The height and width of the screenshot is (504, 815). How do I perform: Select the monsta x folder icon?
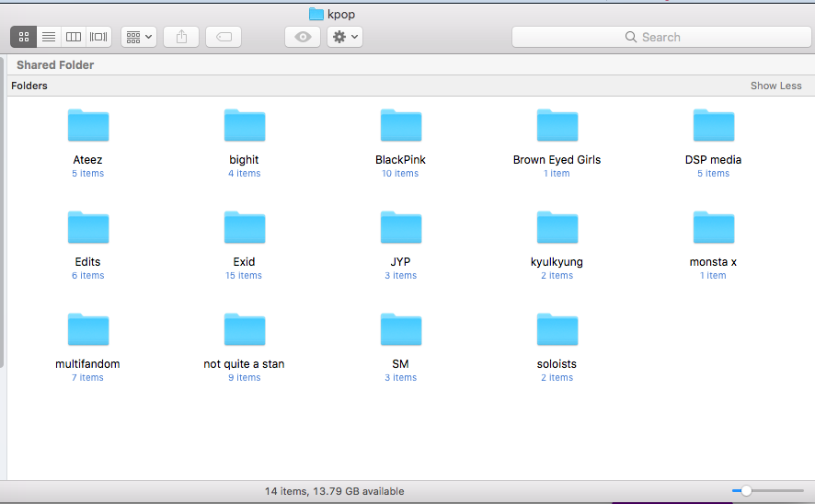(x=714, y=227)
